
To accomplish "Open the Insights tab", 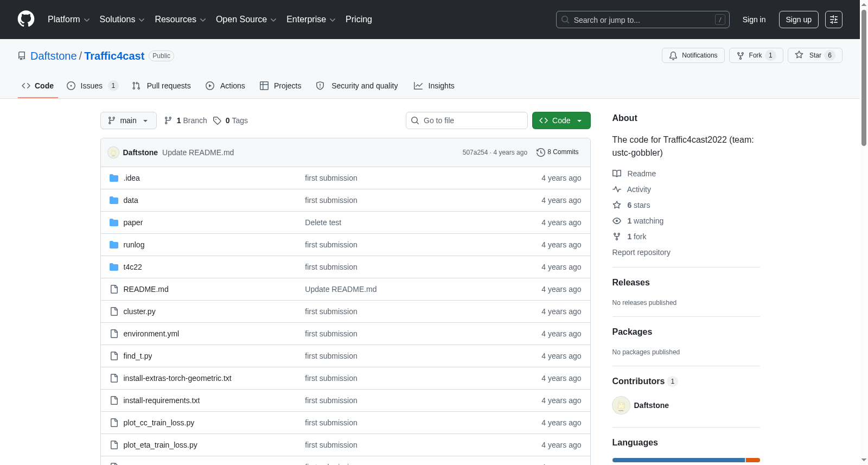I will pyautogui.click(x=434, y=86).
